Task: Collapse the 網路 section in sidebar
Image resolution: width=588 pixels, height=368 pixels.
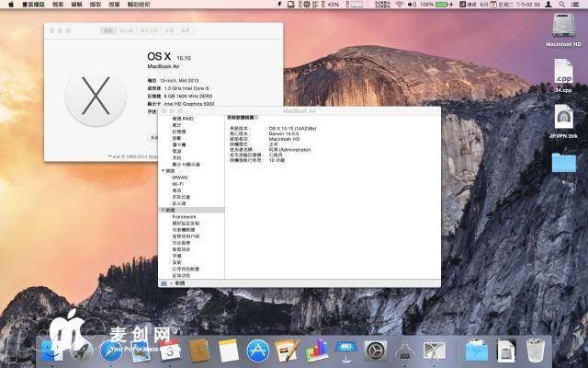Action: 162,171
